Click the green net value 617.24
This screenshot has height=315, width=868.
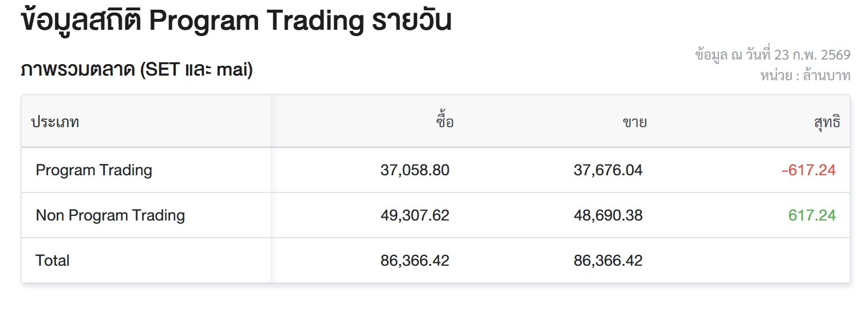click(x=812, y=215)
